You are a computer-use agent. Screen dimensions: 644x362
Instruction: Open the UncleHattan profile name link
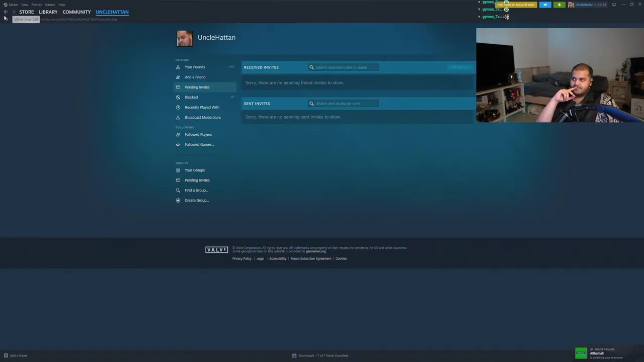216,37
